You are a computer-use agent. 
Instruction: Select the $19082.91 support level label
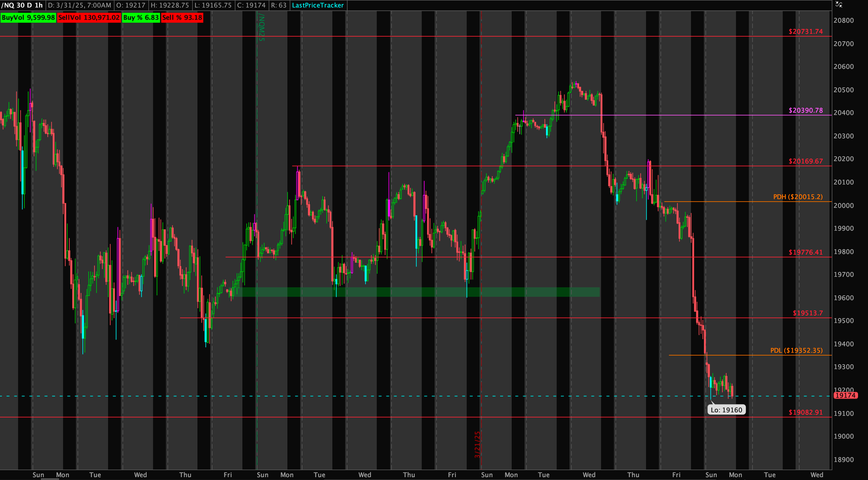tap(805, 412)
